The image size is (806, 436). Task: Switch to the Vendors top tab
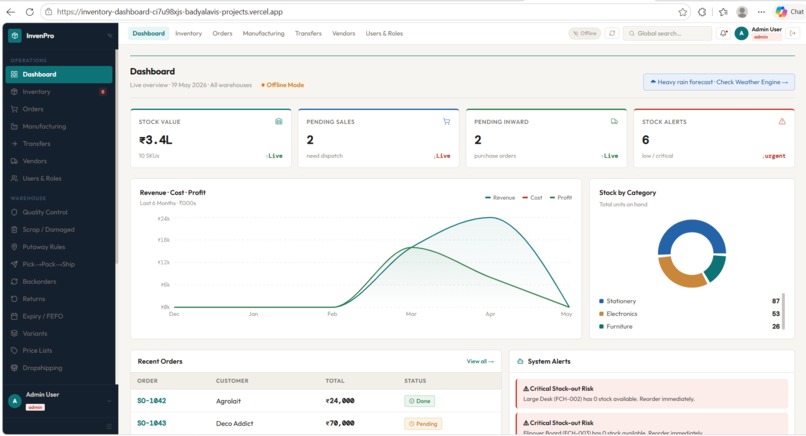[x=343, y=33]
